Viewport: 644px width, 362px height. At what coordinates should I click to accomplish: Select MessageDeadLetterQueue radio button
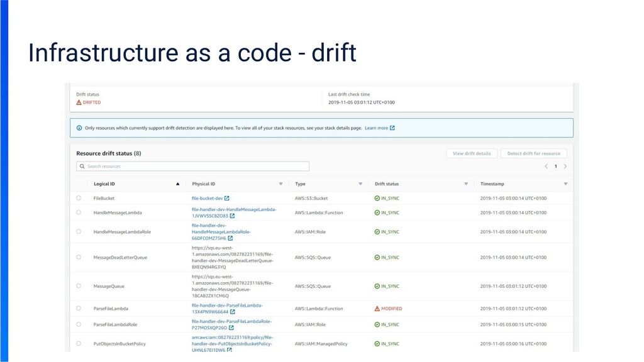point(79,257)
